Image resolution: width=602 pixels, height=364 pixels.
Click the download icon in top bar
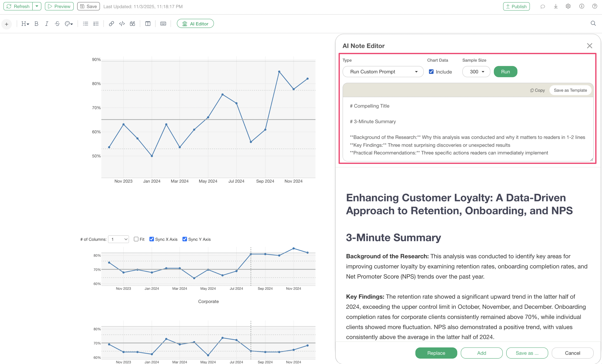pyautogui.click(x=556, y=6)
